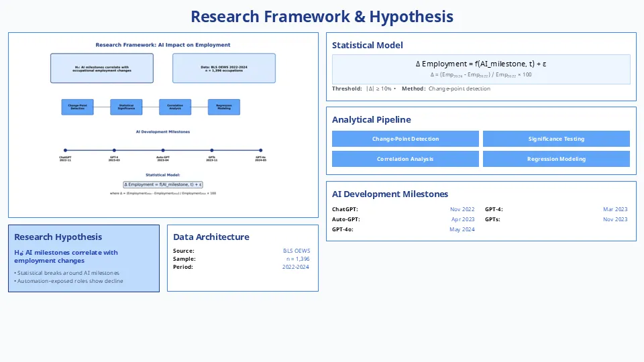
Task: Select the Data: BLS OEWS 2022-2024 diagram box
Action: pyautogui.click(x=224, y=68)
